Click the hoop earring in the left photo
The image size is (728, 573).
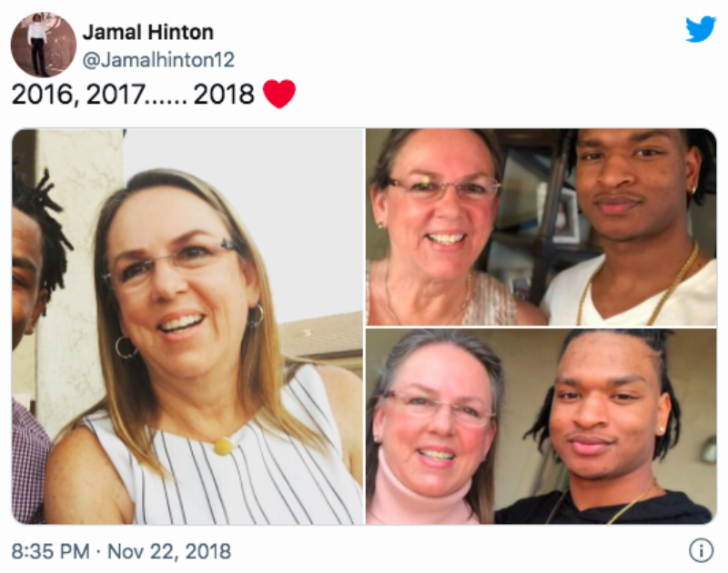pyautogui.click(x=126, y=347)
